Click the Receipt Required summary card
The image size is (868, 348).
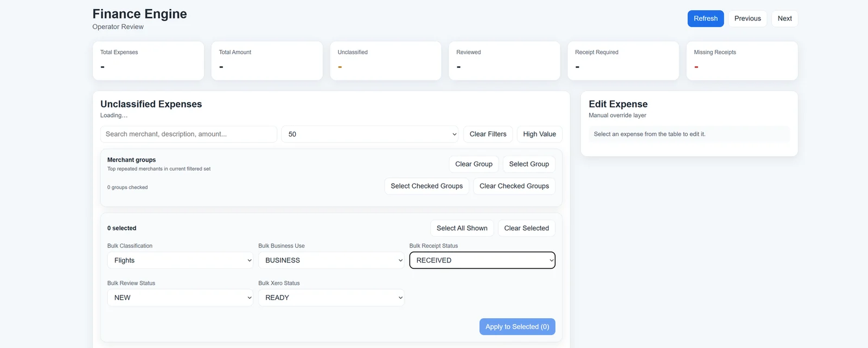[623, 61]
